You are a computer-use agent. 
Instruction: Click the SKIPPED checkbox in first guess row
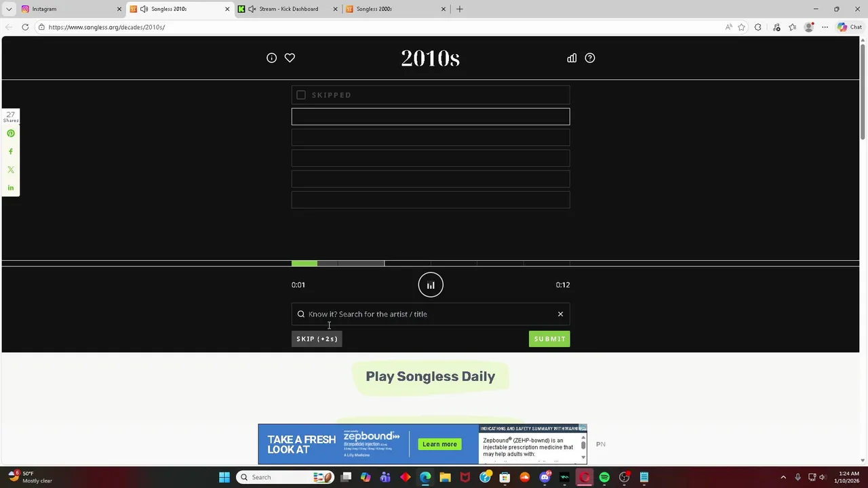301,95
